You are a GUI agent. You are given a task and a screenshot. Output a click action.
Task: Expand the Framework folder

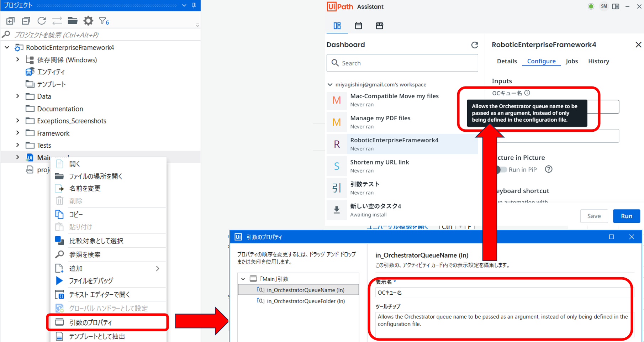point(18,133)
